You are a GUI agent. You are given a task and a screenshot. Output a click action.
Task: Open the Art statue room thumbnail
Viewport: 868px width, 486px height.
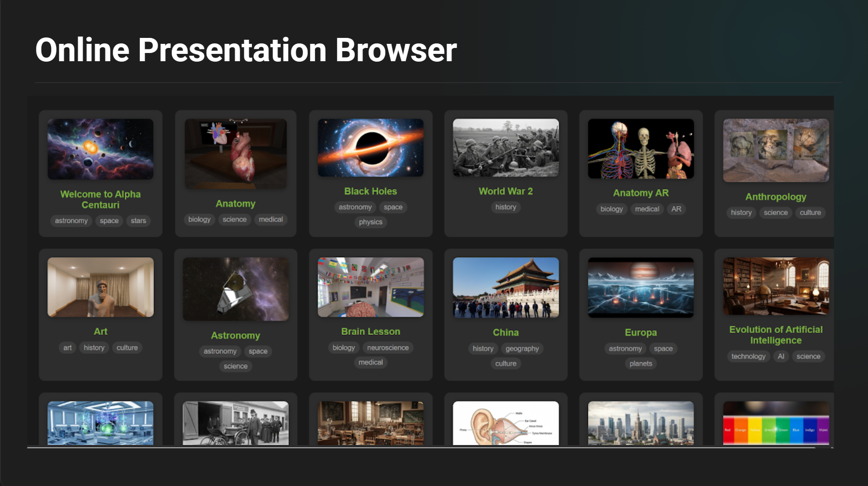100,287
